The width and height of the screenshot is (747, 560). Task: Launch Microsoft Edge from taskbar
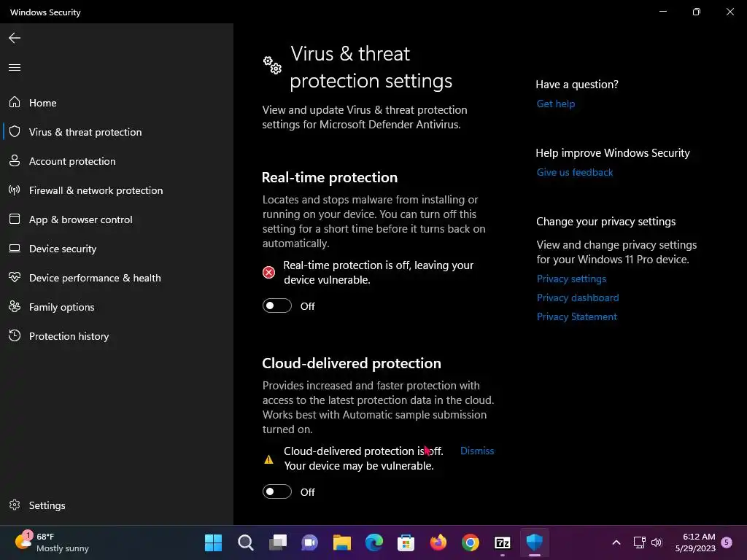[x=374, y=542]
